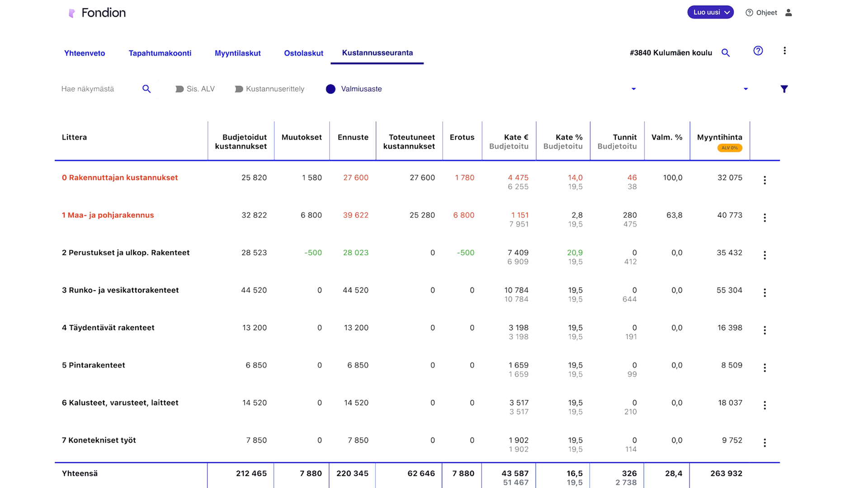Expand the Luo uusi dropdown button
The width and height of the screenshot is (868, 488).
(x=710, y=12)
